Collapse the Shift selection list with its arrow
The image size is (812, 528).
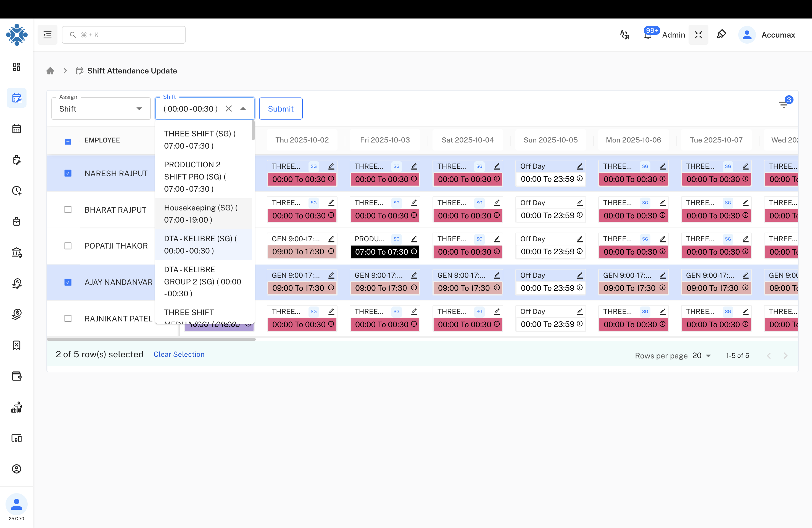(243, 109)
